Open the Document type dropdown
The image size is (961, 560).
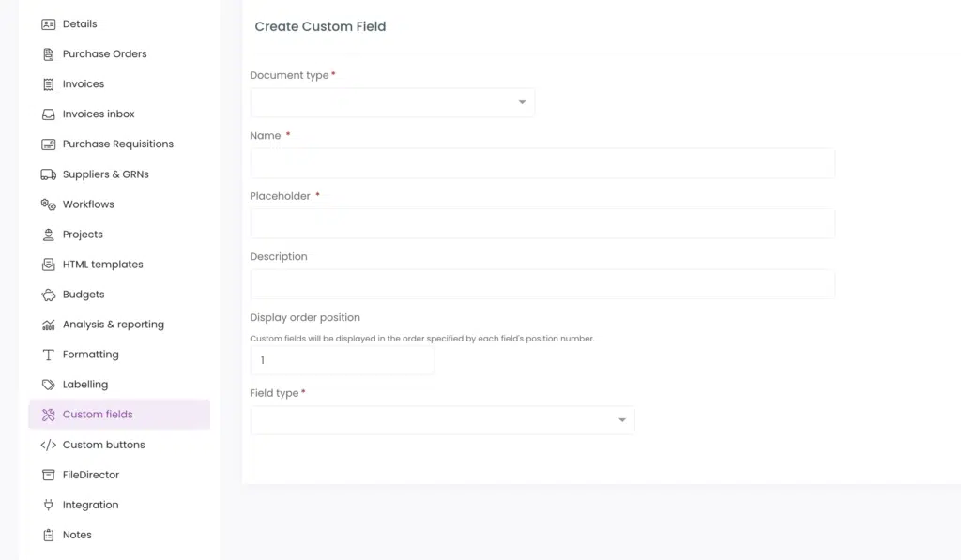click(392, 102)
